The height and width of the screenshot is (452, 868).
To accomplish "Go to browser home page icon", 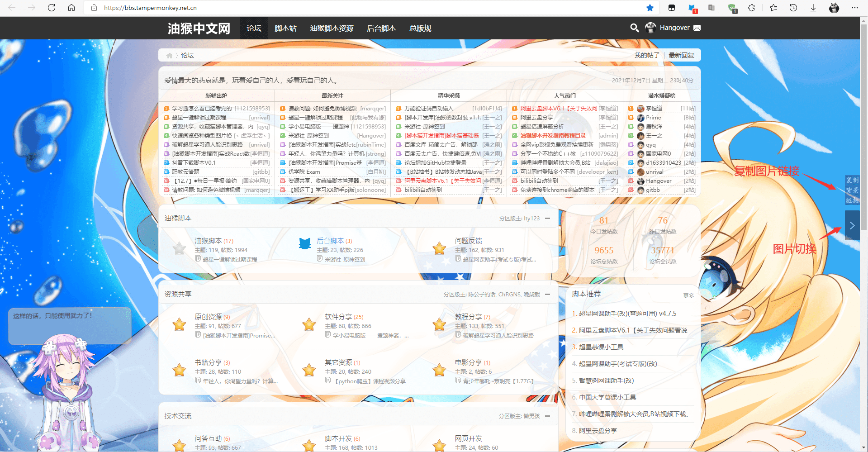I will 71,8.
